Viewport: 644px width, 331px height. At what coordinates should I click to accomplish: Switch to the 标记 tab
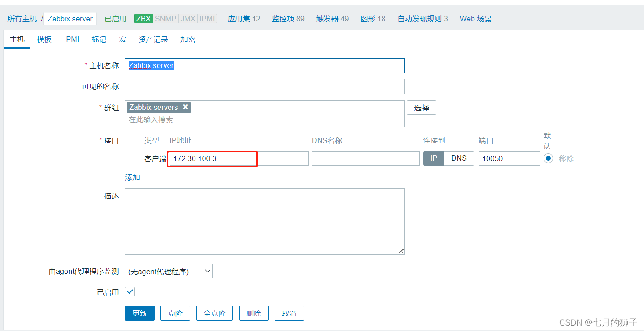99,40
